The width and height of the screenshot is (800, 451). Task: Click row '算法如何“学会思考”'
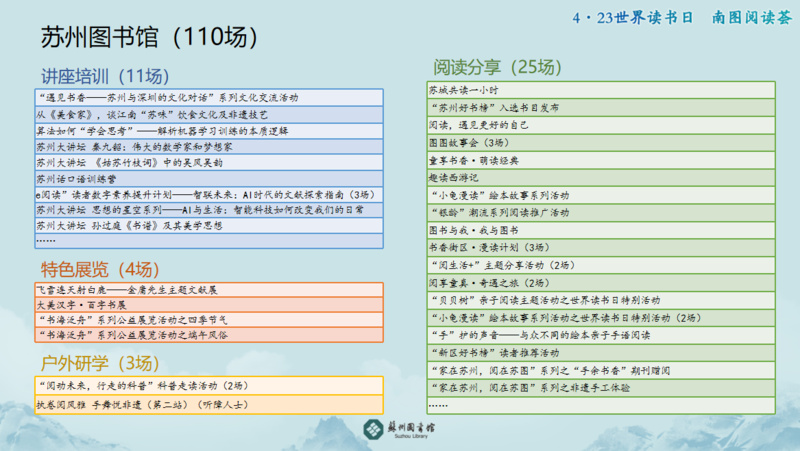click(x=209, y=131)
